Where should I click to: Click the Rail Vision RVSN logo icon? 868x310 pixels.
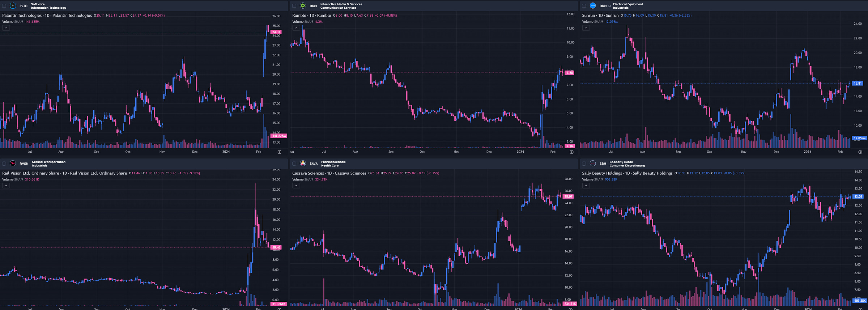13,164
